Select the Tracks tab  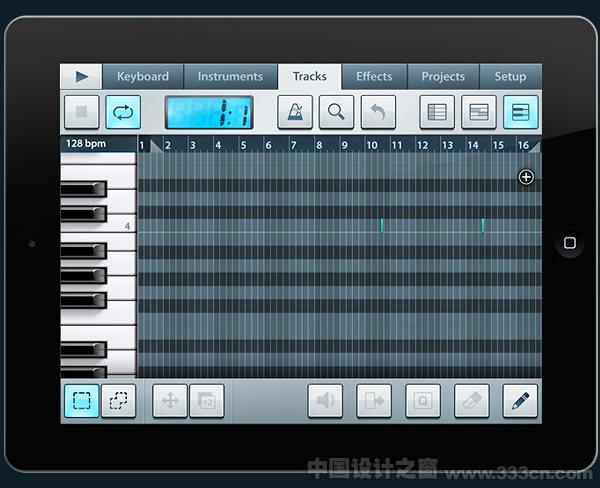point(310,77)
